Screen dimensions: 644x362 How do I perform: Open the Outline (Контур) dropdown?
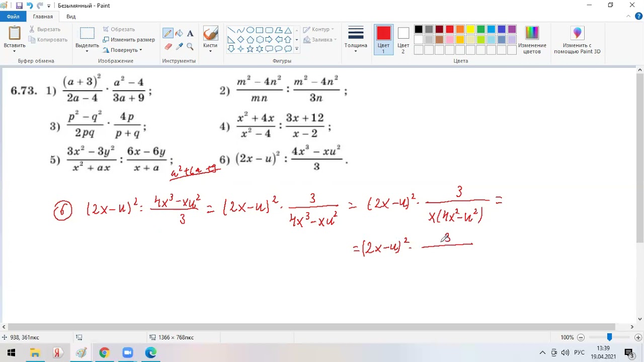318,29
